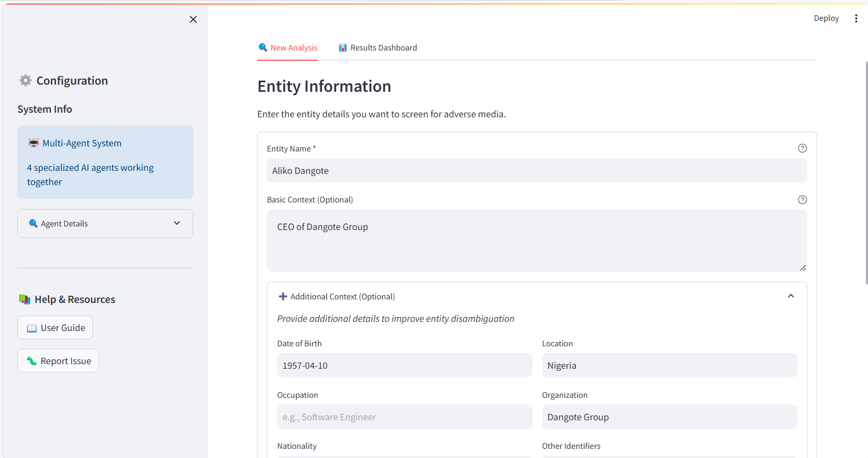Screen dimensions: 868x458
Task: Click the page's vertical scrollbar
Action: click(x=866, y=173)
